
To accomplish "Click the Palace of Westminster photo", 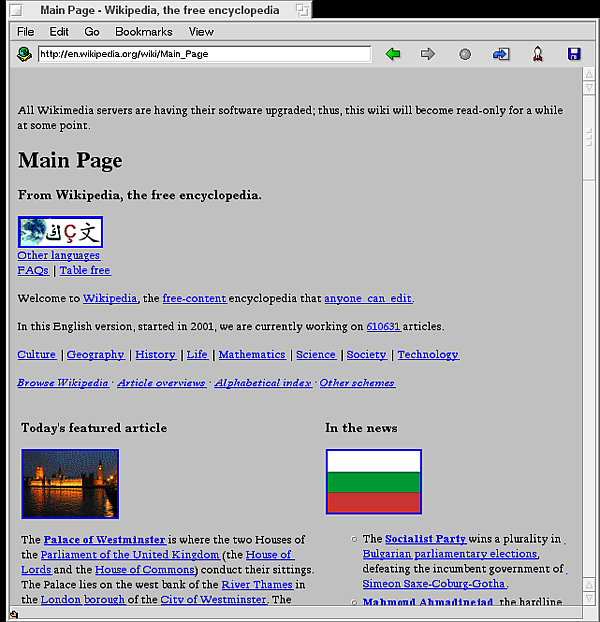I will point(70,484).
